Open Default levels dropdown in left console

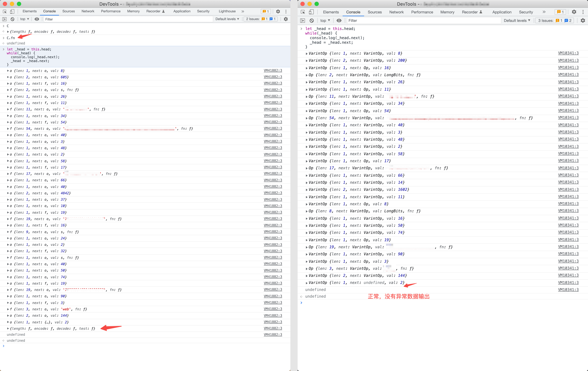click(227, 19)
